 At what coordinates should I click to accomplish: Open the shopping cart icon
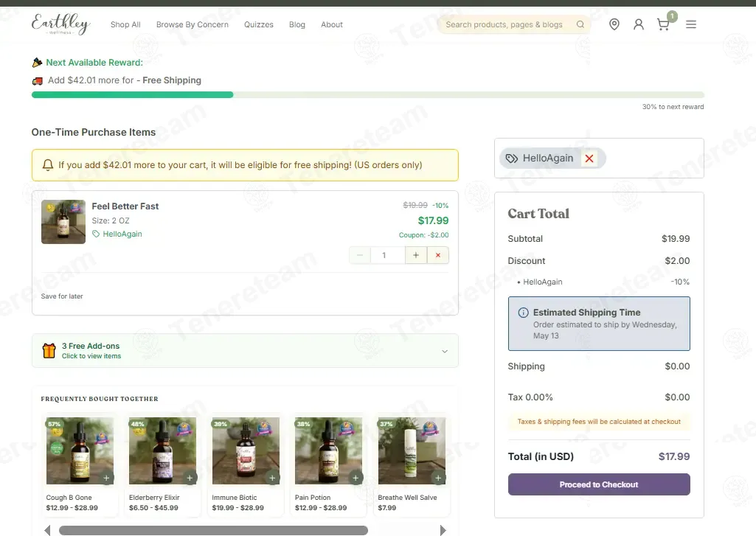pos(663,24)
